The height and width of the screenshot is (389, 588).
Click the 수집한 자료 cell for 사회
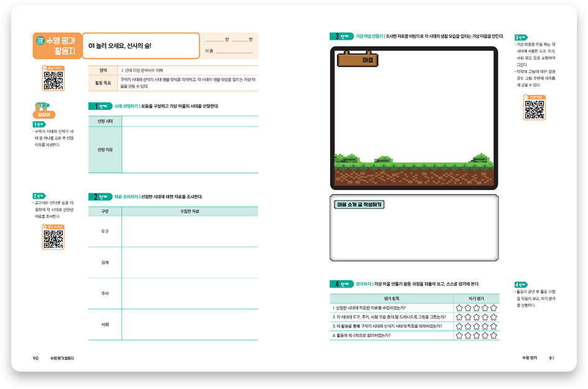190,324
